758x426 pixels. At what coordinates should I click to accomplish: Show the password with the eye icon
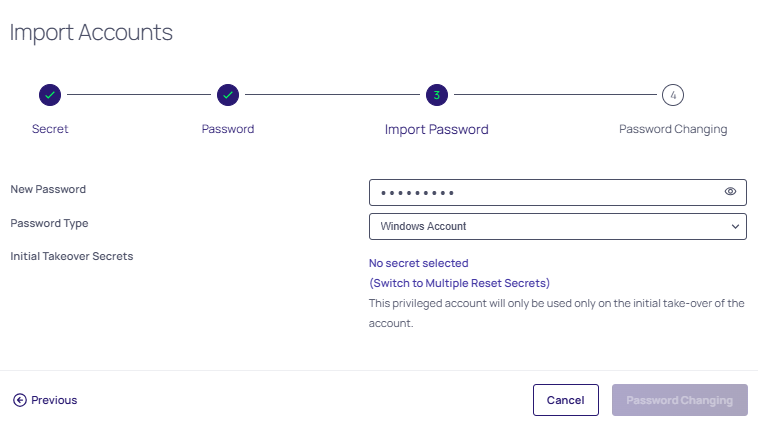pyautogui.click(x=730, y=191)
